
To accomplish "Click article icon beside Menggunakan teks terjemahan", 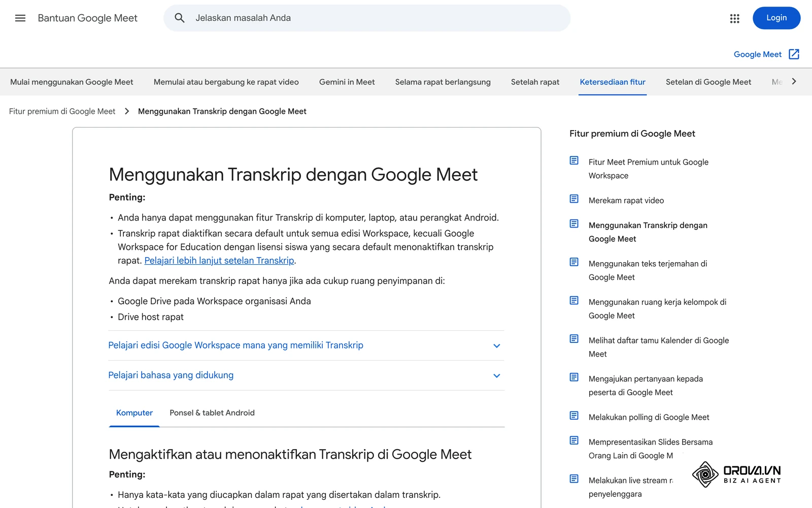I will click(574, 262).
